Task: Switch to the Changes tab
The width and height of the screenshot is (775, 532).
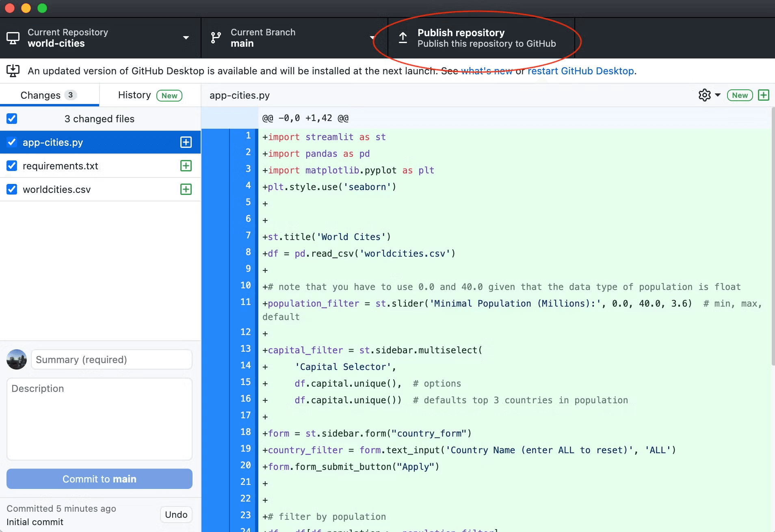Action: tap(50, 95)
